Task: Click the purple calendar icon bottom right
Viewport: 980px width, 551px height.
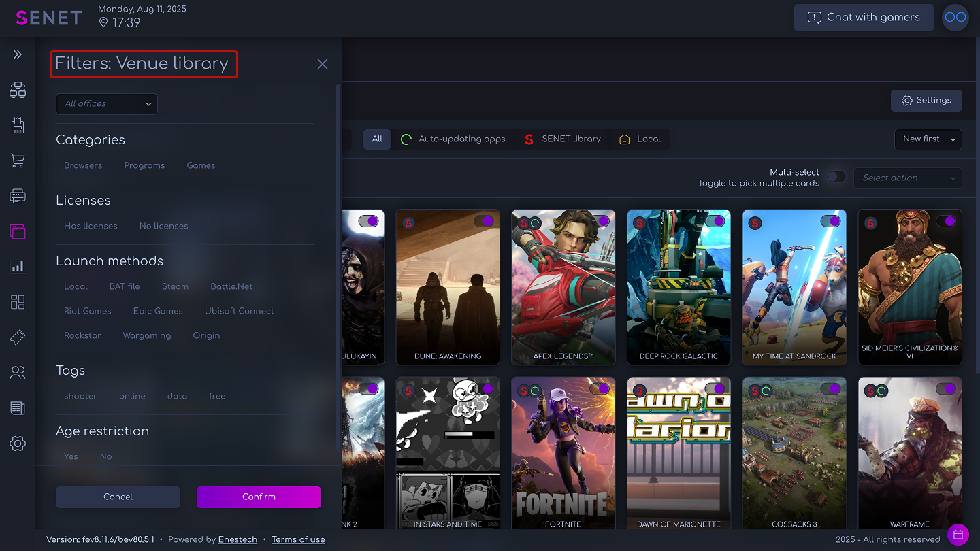Action: [958, 534]
